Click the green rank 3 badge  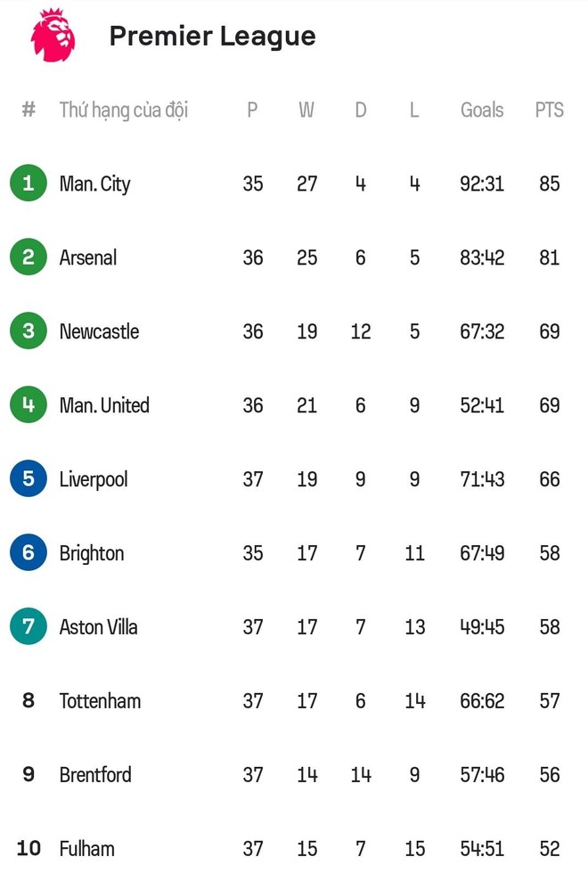[29, 331]
